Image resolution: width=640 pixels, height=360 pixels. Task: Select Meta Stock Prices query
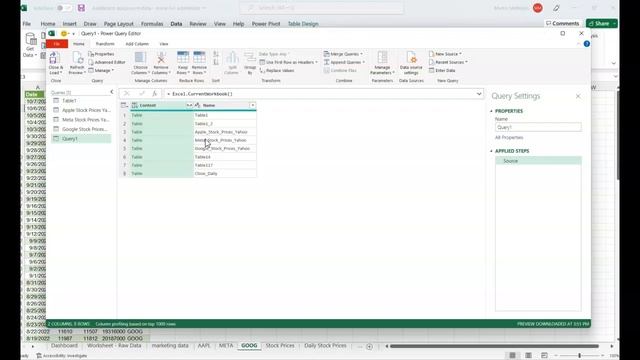(81, 120)
